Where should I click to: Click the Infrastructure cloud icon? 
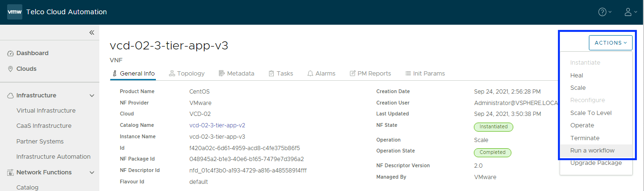(x=10, y=95)
